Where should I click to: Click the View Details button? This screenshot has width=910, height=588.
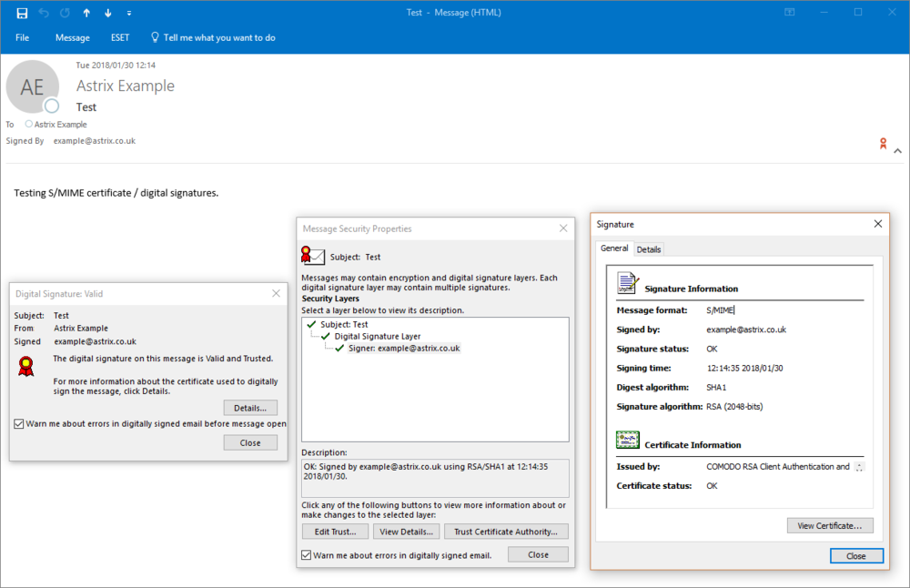click(406, 532)
